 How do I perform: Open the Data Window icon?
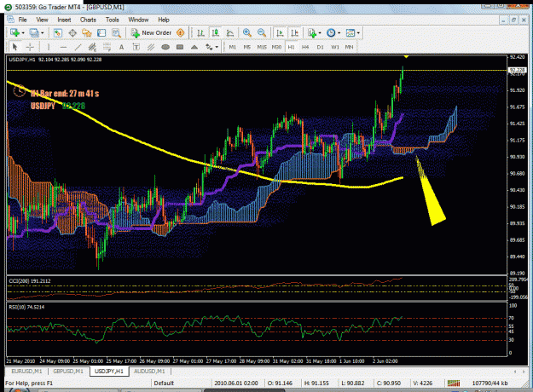(72, 33)
